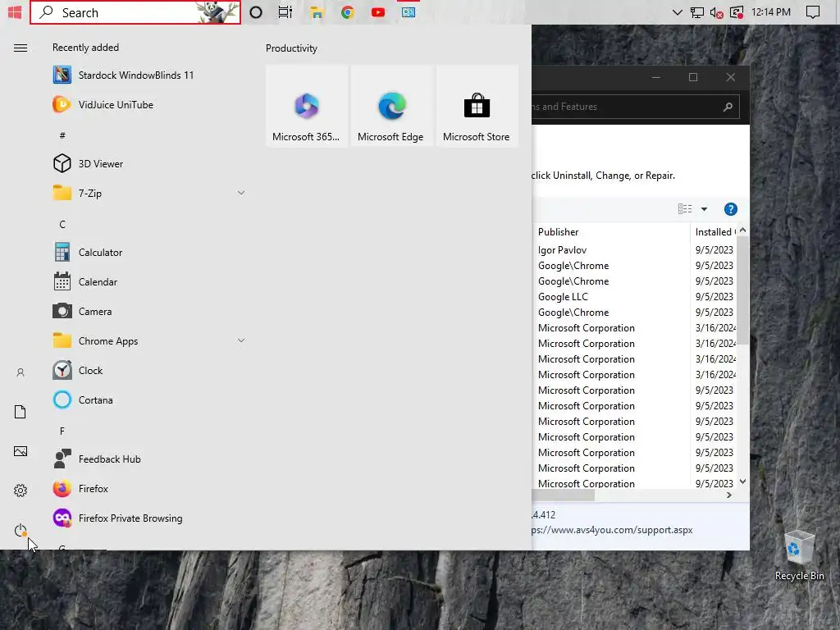
Task: Click into the taskbar Search box
Action: coord(135,12)
